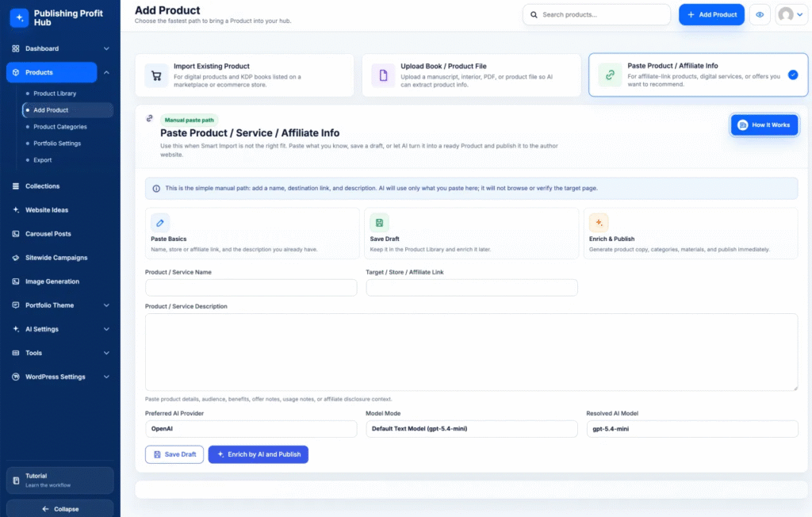Screen dimensions: 812x517
Task: Click the Product / Service Name field
Action: pyautogui.click(x=251, y=288)
